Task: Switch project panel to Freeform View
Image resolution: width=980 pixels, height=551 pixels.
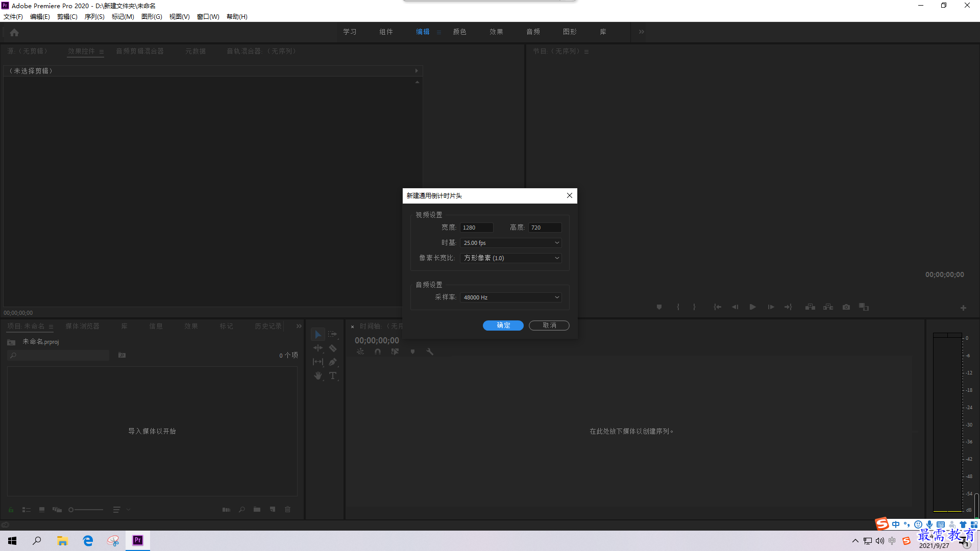Action: click(x=57, y=510)
